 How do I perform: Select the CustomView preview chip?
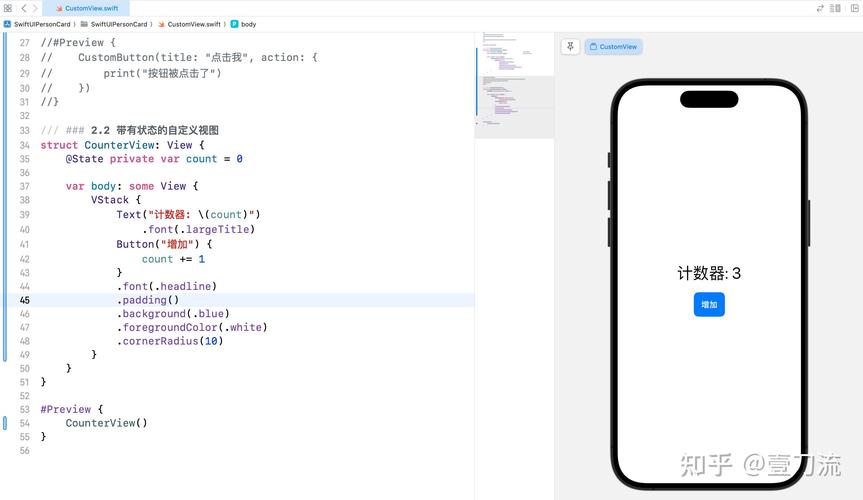[613, 47]
